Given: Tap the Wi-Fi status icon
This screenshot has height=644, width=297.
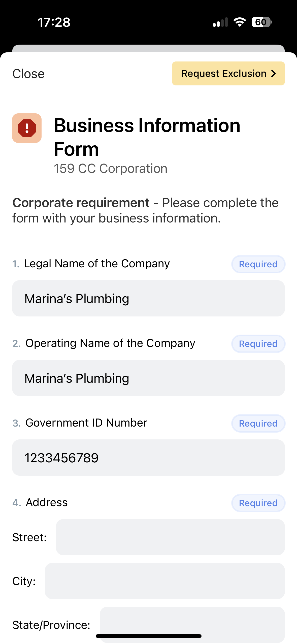Looking at the screenshot, I should [240, 22].
